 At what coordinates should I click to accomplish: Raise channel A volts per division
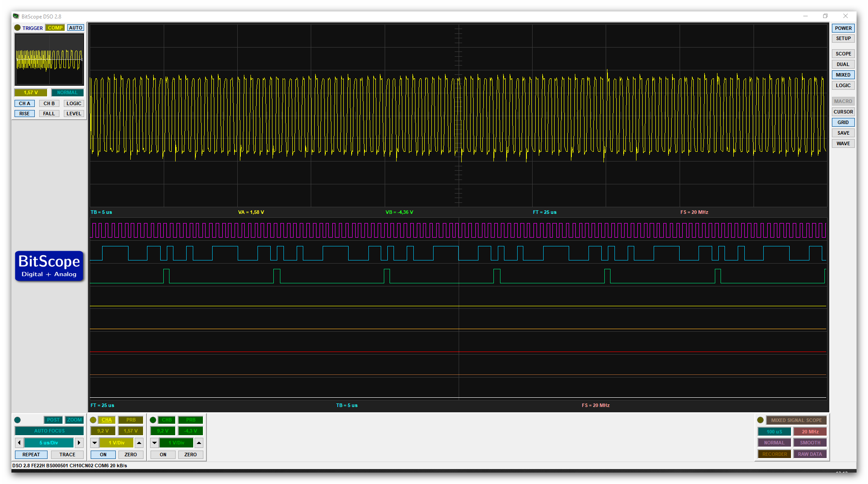click(139, 443)
